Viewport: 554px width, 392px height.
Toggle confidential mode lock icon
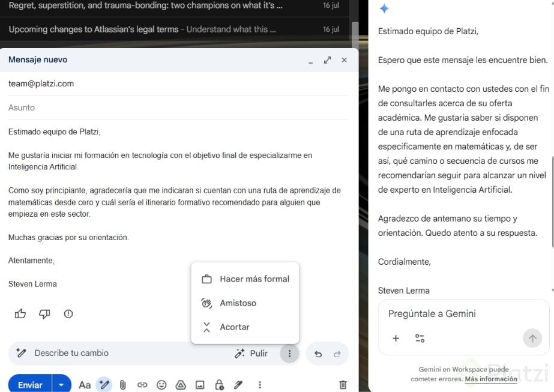pyautogui.click(x=220, y=385)
